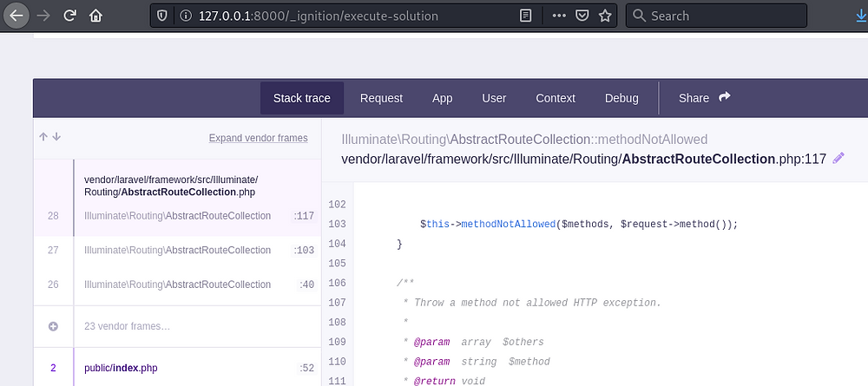The height and width of the screenshot is (386, 868).
Task: Go back to the previous page
Action: tap(16, 16)
